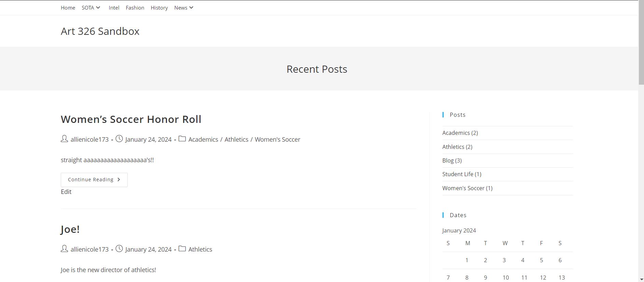Click the folder icon before Academics category
Screen dimensions: 644x282
point(182,139)
